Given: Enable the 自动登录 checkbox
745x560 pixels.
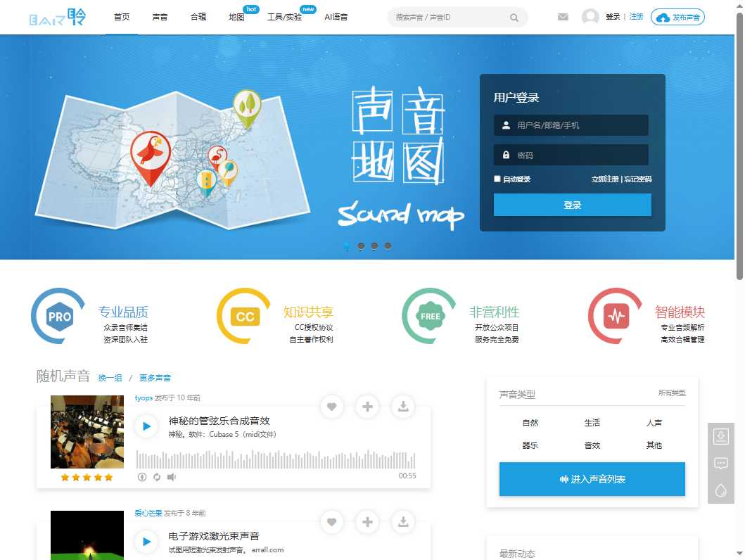Looking at the screenshot, I should pyautogui.click(x=497, y=179).
